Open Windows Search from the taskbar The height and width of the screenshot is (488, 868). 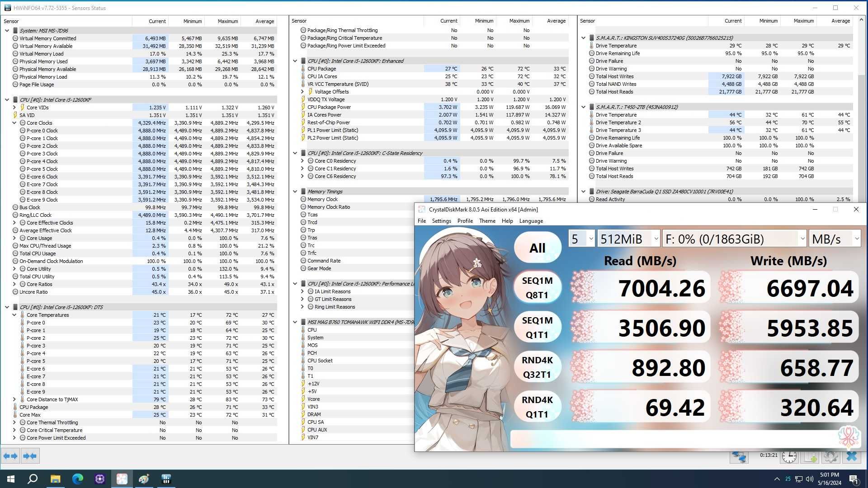coord(33,479)
